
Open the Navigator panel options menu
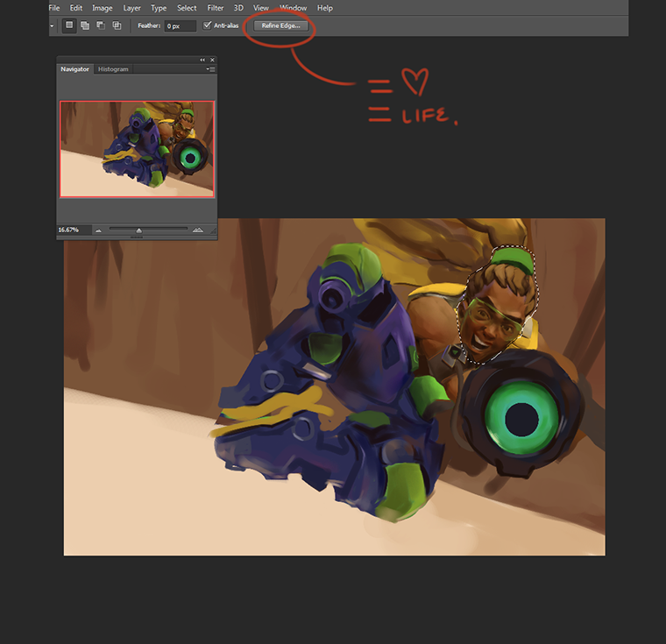[210, 68]
